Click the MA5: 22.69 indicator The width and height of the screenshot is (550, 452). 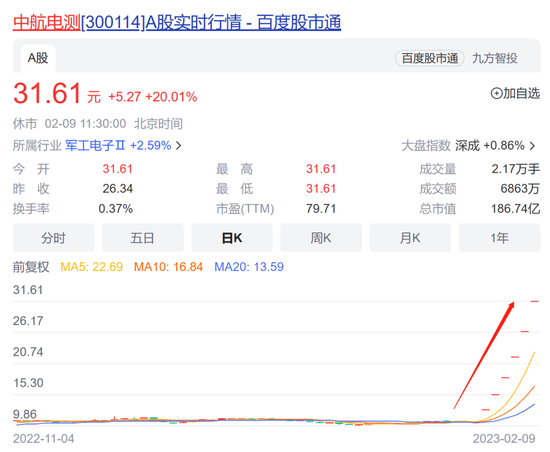point(92,267)
